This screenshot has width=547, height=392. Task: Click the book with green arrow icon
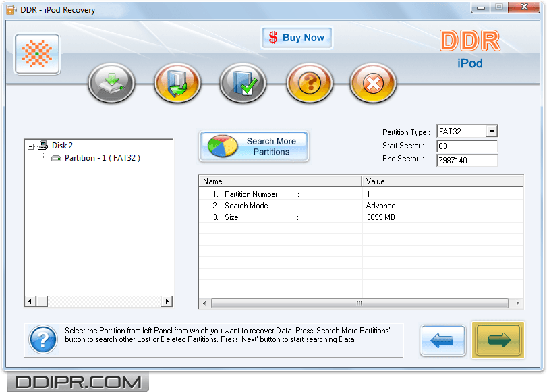click(177, 83)
